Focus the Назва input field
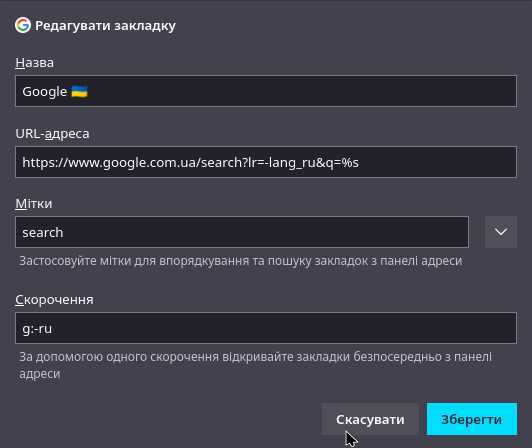This screenshot has height=448, width=532. (266, 91)
